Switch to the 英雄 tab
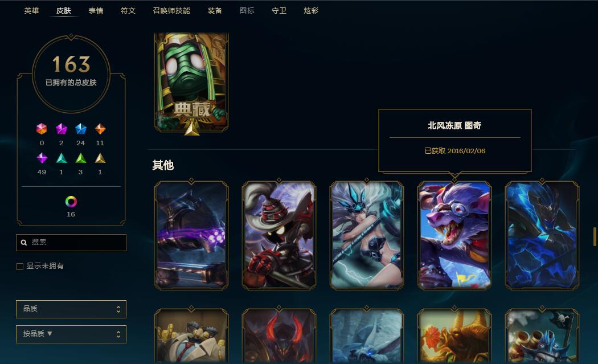Viewport: 598px width, 364px height. [x=32, y=11]
